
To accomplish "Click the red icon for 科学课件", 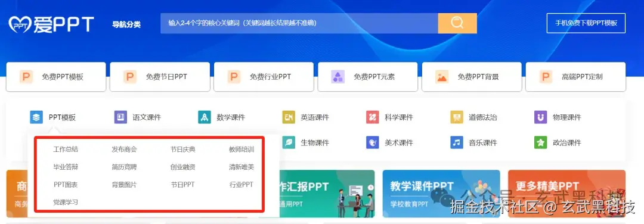I will pyautogui.click(x=373, y=117).
